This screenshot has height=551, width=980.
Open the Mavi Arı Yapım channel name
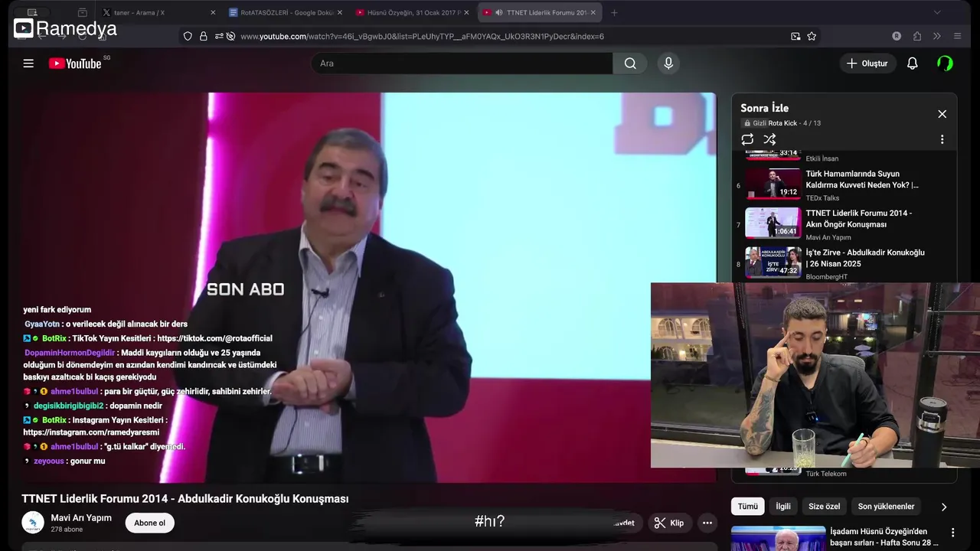pyautogui.click(x=81, y=518)
